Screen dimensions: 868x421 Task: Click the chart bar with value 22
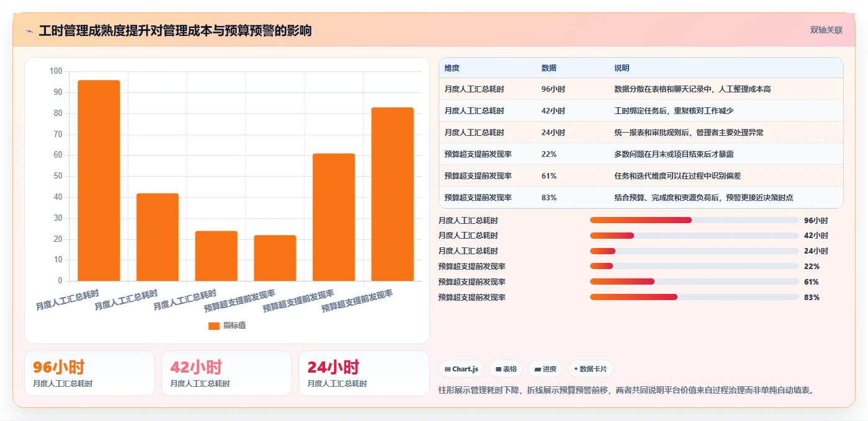point(275,258)
